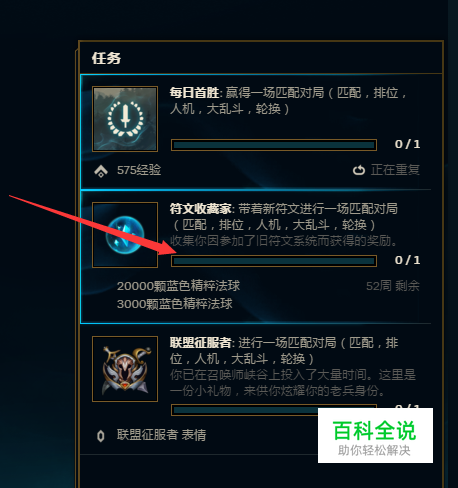The image size is (458, 488).
Task: Click the 联盟征服者 mission title text
Action: pos(201,342)
